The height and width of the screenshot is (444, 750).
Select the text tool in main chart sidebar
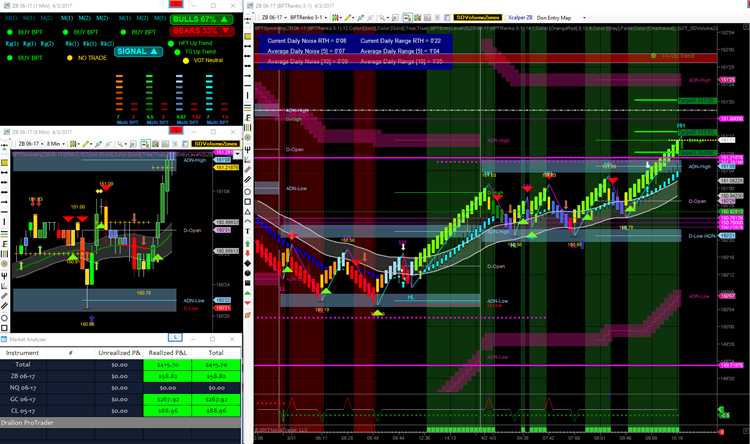tap(247, 231)
